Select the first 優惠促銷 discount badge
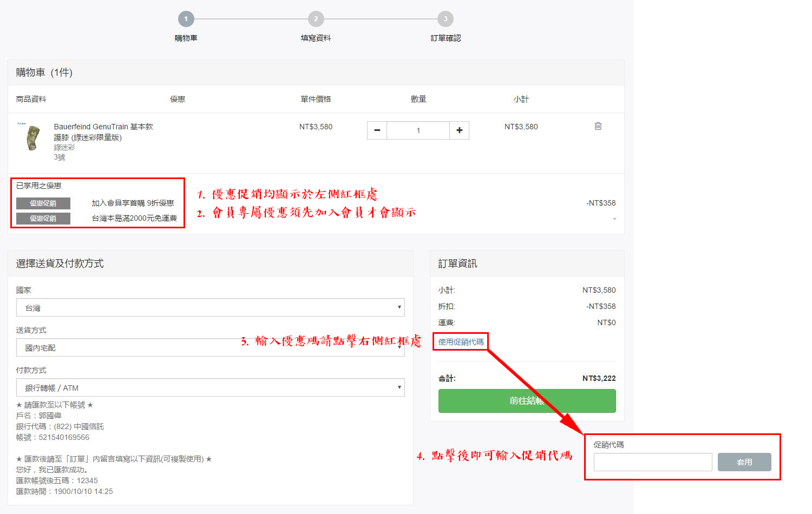The height and width of the screenshot is (514, 812). (43, 203)
